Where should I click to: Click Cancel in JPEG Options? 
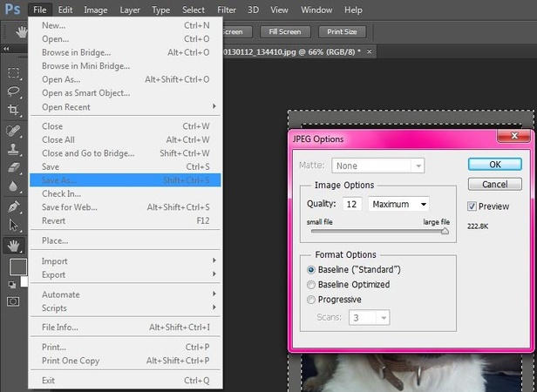(495, 184)
